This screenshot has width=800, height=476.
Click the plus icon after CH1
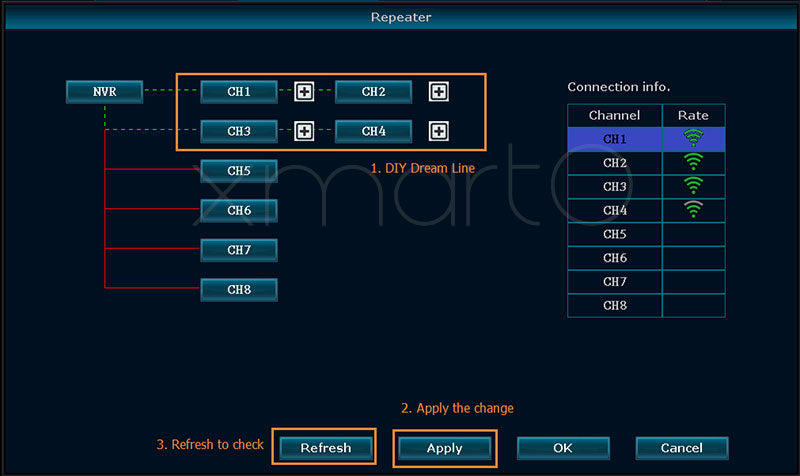pos(304,92)
